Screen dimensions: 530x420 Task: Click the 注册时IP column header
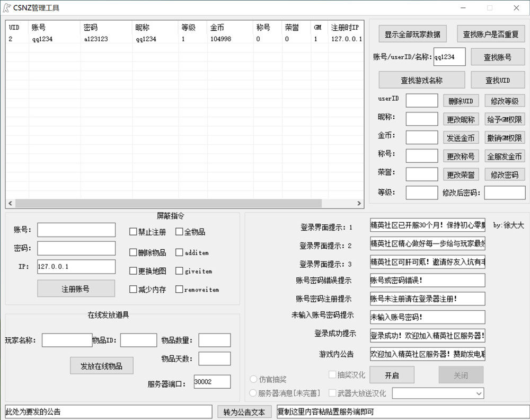(x=345, y=27)
